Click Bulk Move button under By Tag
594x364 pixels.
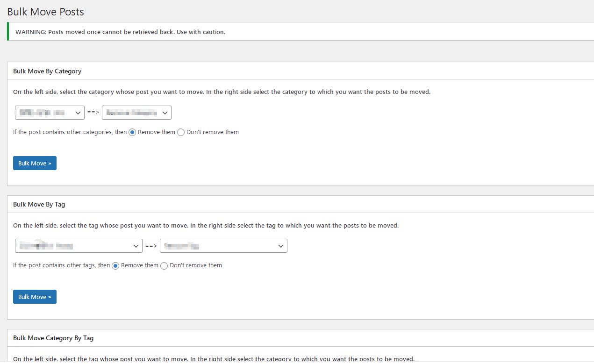click(x=35, y=297)
